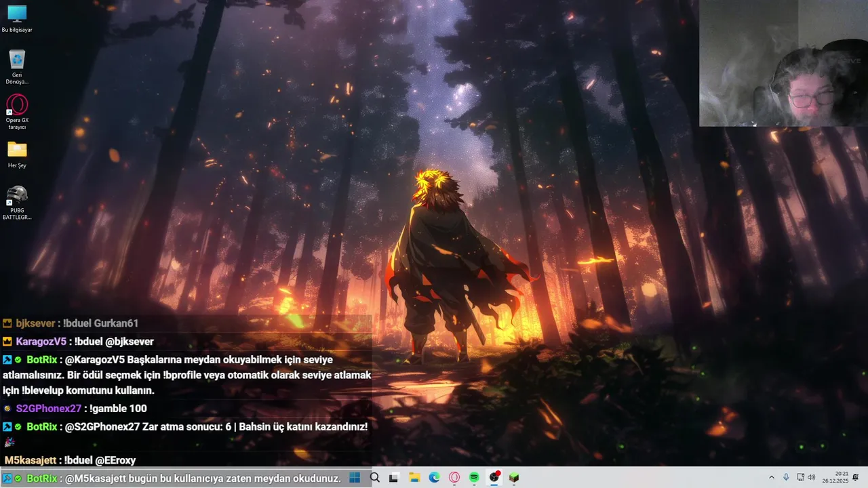This screenshot has width=868, height=488.
Task: Open volume speaker tray icon
Action: point(812,478)
